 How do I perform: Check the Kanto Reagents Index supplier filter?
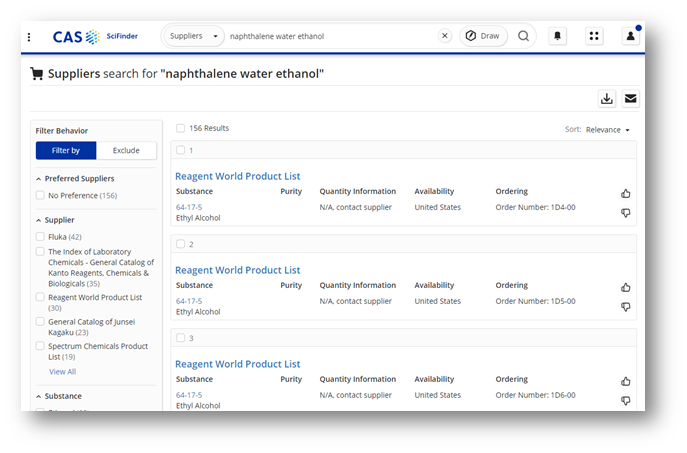(40, 251)
